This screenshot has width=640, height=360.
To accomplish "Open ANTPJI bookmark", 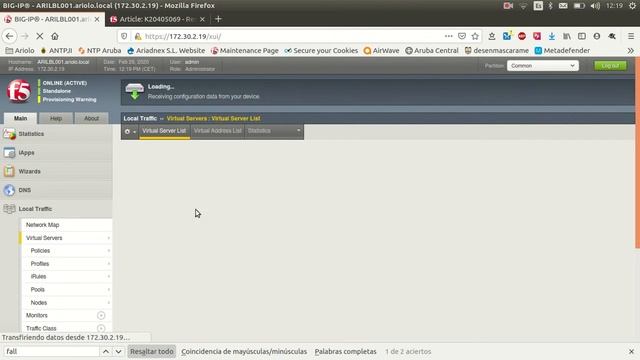I will click(57, 51).
